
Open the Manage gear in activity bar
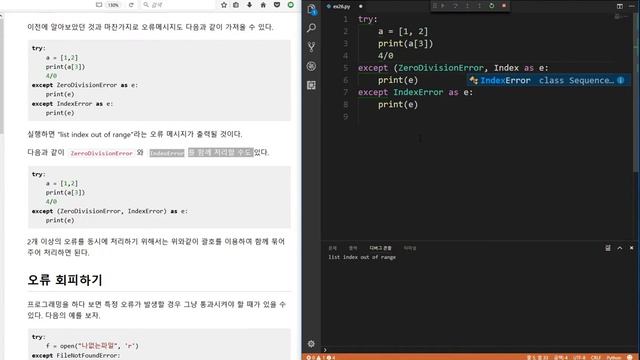[x=311, y=344]
